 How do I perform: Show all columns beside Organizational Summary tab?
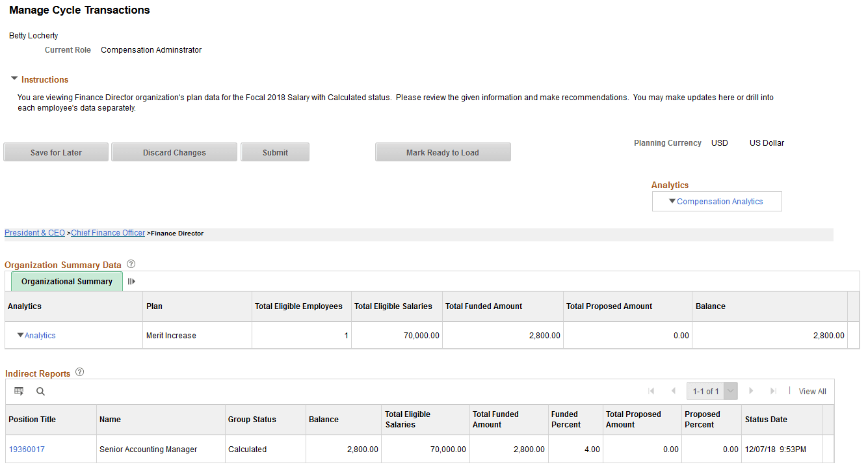131,281
